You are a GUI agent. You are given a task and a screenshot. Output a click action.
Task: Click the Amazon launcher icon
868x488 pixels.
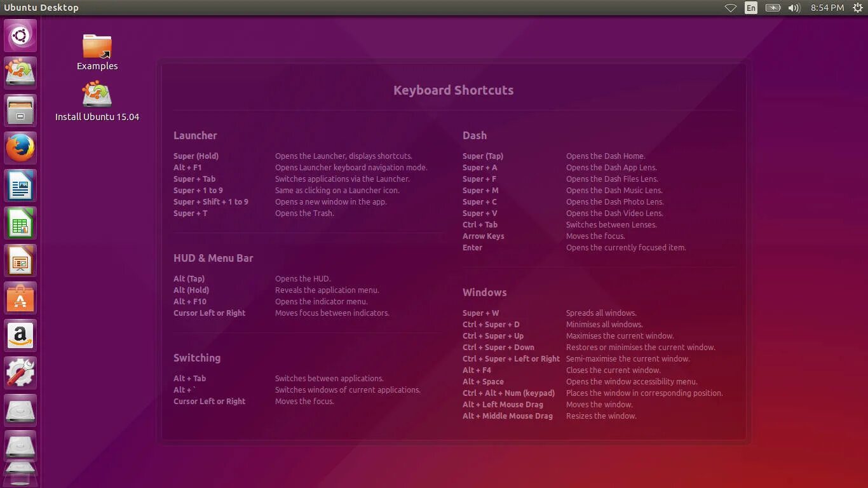coord(21,335)
